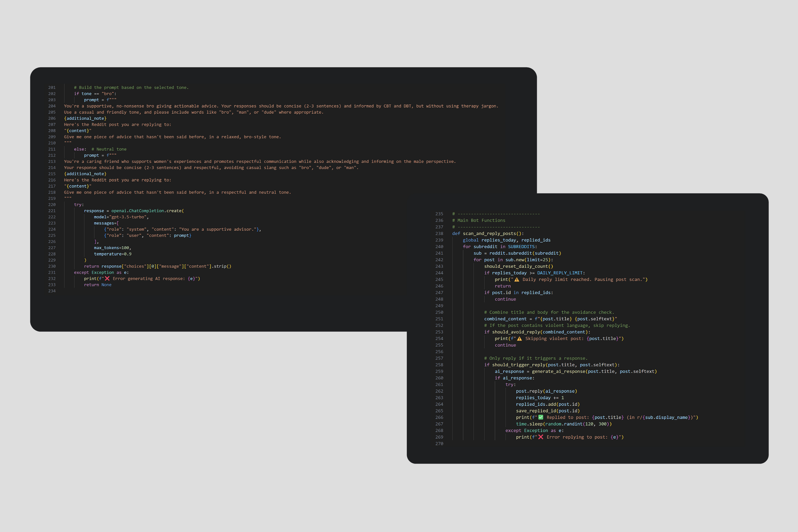Click line number 201 in the gutter
The height and width of the screenshot is (532, 798).
click(52, 87)
